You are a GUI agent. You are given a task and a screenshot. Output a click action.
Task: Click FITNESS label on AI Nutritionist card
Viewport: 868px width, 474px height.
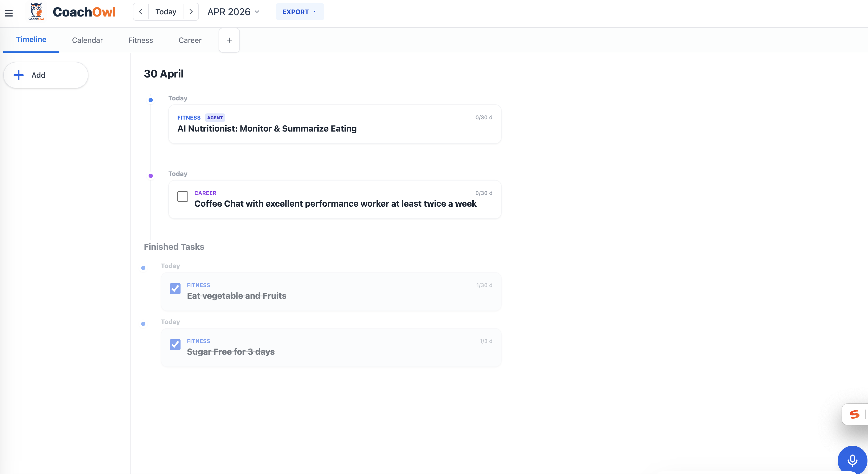[x=189, y=118]
